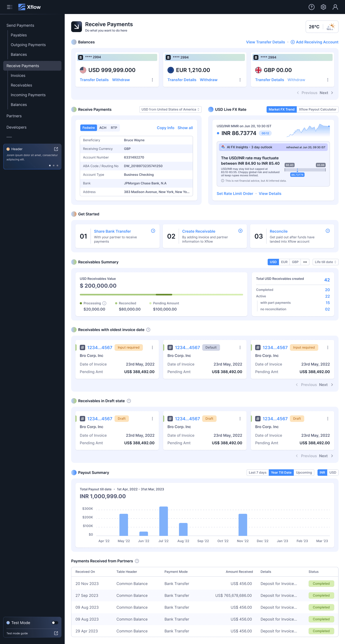The height and width of the screenshot is (644, 345).
Task: Open external link icon on Header card
Action: point(56,149)
